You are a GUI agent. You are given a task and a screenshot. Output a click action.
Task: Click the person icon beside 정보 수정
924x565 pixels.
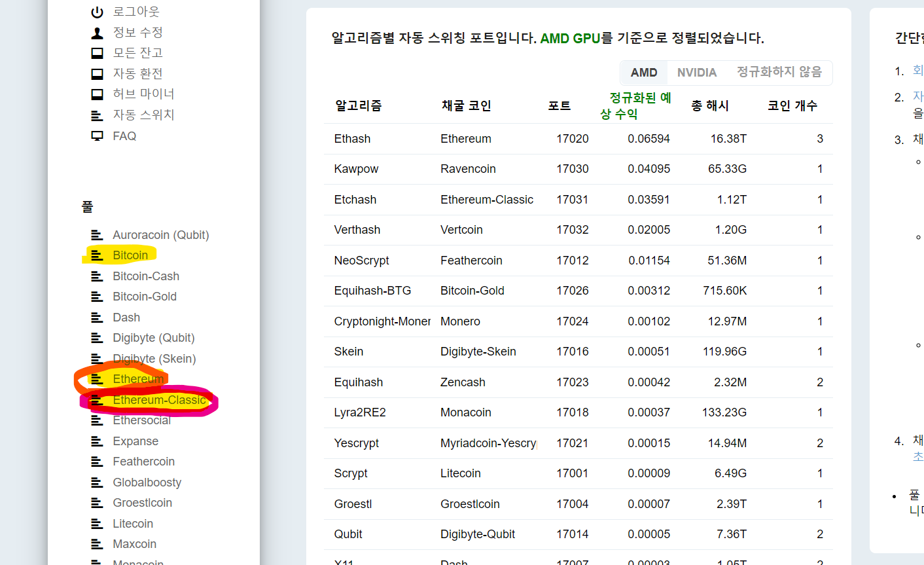click(97, 33)
